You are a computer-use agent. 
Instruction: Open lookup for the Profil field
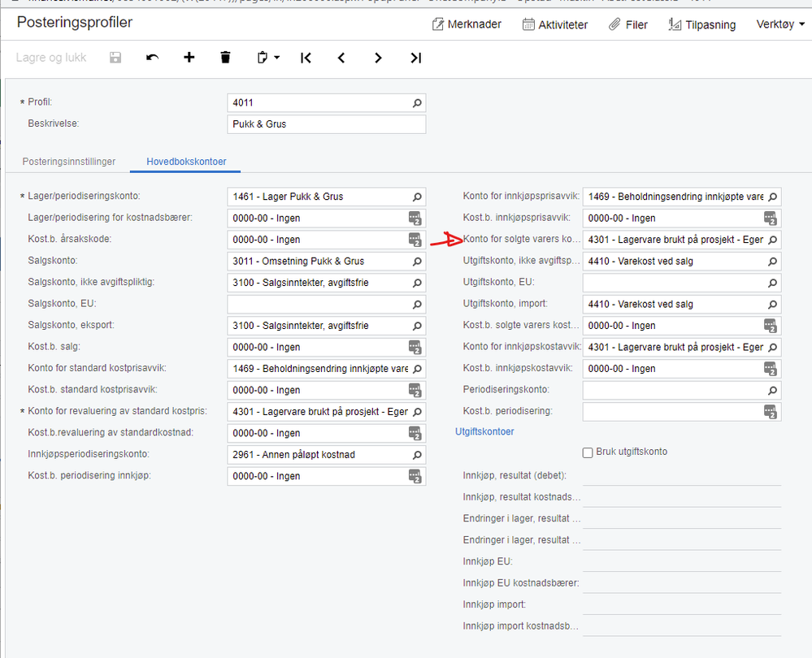point(417,103)
